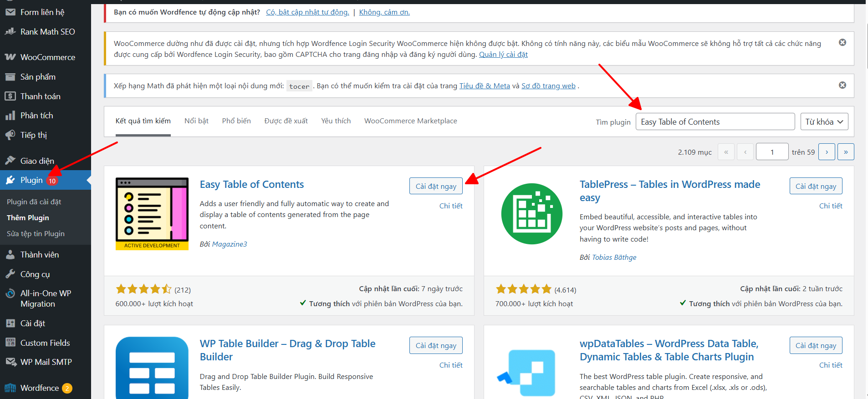Screen dimensions: 868x399
Task: Install the wpDataTables plugin
Action: [816, 345]
